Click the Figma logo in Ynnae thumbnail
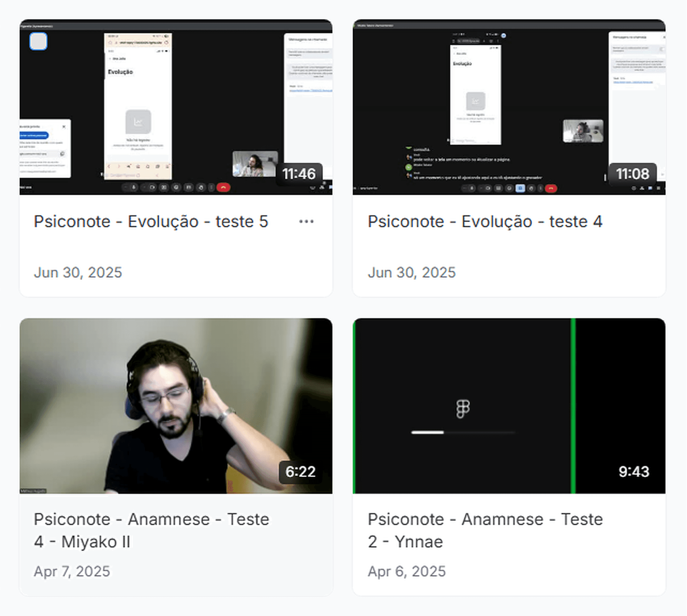687x616 pixels. [x=463, y=409]
